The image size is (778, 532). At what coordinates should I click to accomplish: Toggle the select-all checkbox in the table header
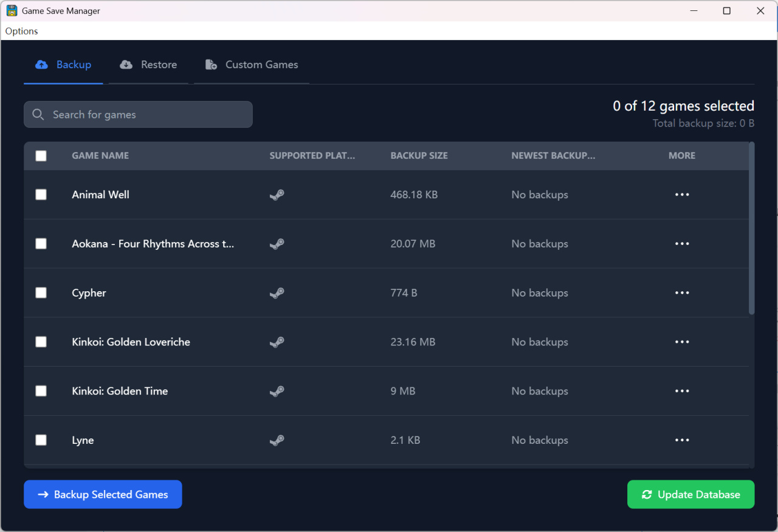point(41,156)
